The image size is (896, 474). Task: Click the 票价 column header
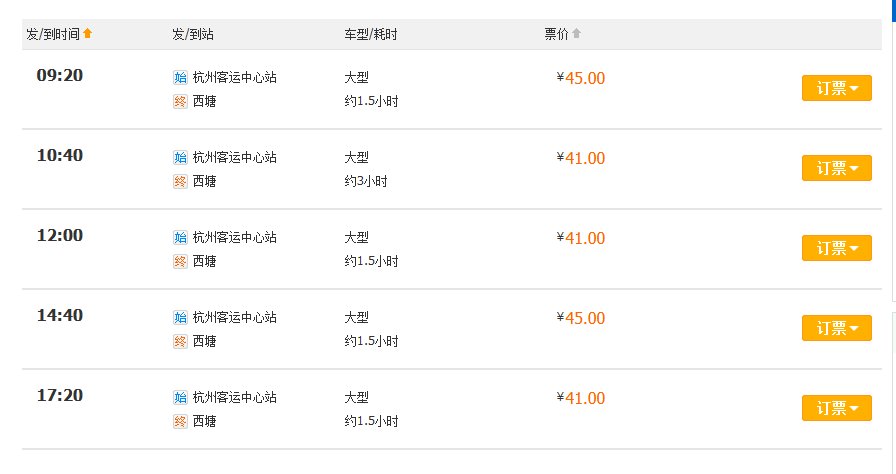[x=556, y=34]
